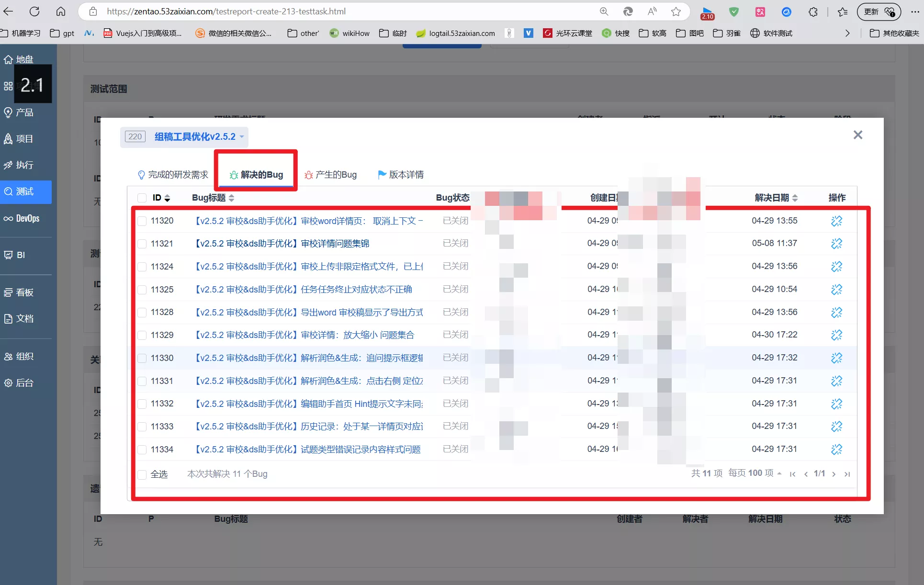Click the unlink icon for bug 11331
The height and width of the screenshot is (585, 924).
[x=836, y=381]
